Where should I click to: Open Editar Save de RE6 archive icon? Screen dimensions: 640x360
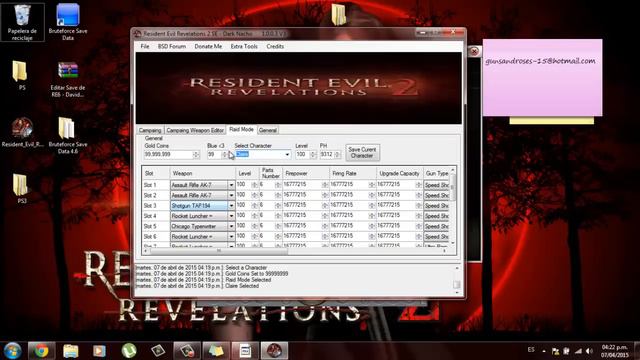pos(68,79)
